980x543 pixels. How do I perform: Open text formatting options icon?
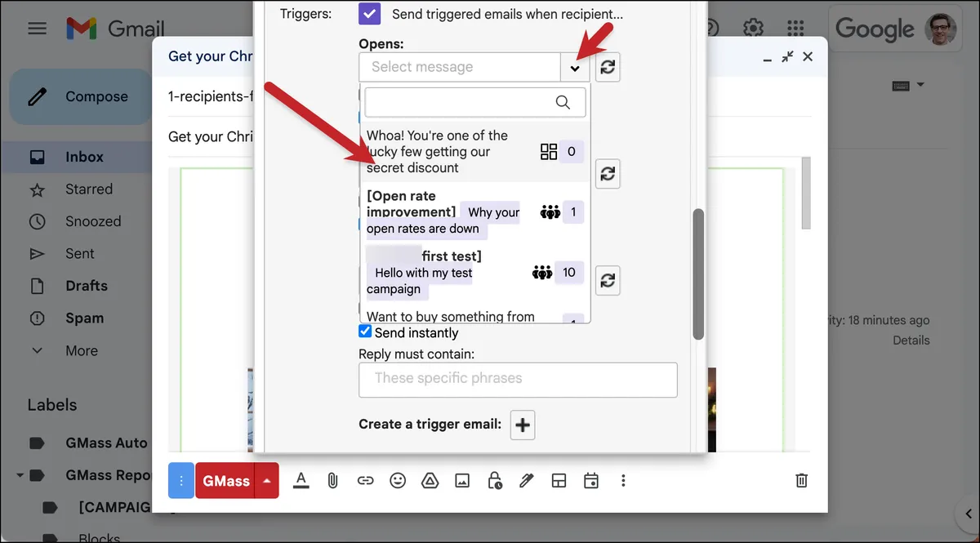tap(301, 480)
